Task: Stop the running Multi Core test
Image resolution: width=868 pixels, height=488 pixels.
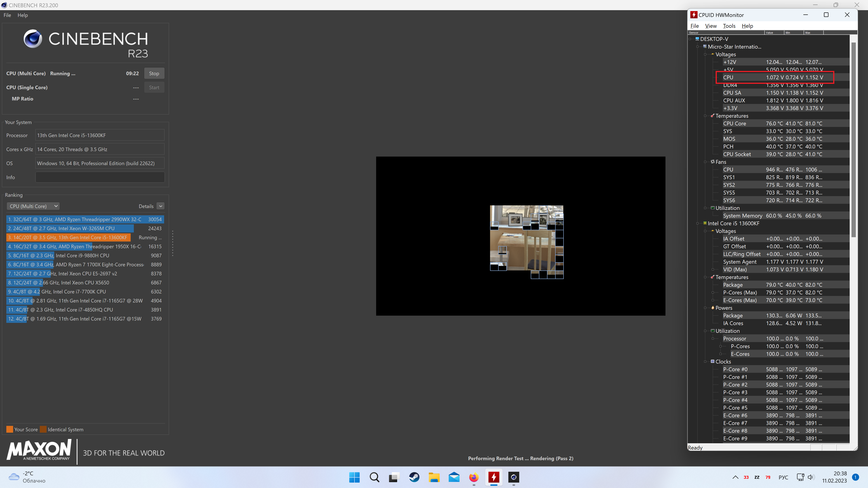Action: (x=154, y=73)
